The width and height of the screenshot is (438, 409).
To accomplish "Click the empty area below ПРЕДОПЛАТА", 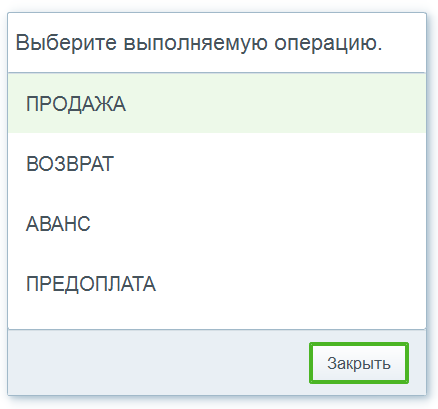I will (x=217, y=321).
